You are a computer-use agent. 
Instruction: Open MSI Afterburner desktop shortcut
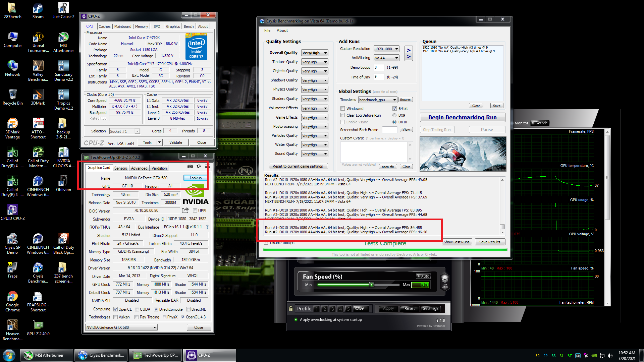click(x=63, y=42)
